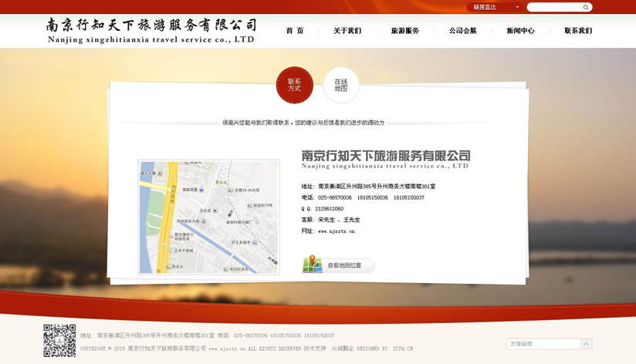Open 联系我们 menu item

coord(578,31)
